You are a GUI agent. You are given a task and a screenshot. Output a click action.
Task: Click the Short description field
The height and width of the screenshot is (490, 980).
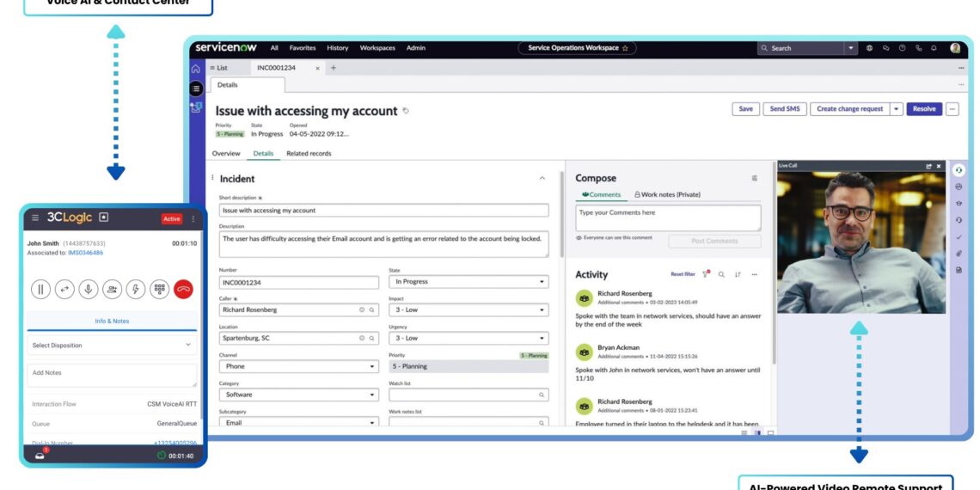pos(383,211)
